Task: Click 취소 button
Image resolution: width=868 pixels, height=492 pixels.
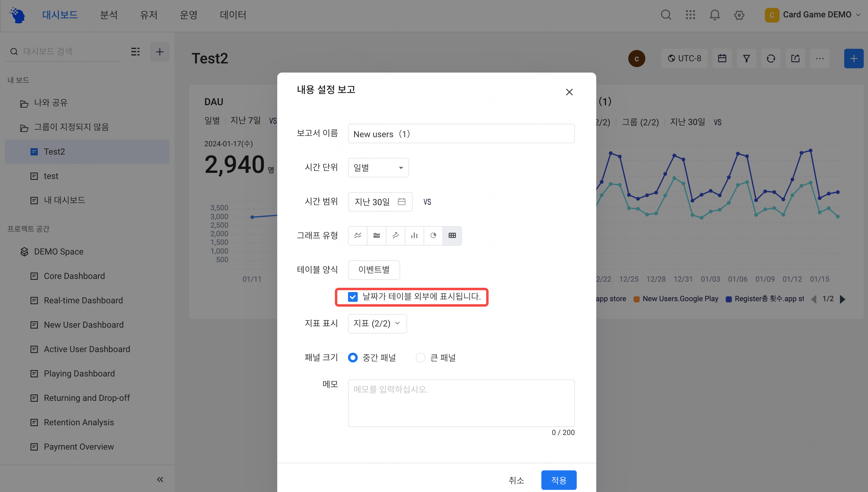Action: click(x=516, y=480)
